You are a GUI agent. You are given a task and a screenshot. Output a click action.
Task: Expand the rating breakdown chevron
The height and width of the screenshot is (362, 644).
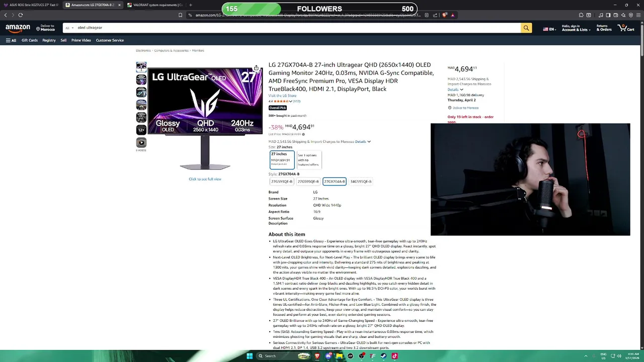click(291, 101)
